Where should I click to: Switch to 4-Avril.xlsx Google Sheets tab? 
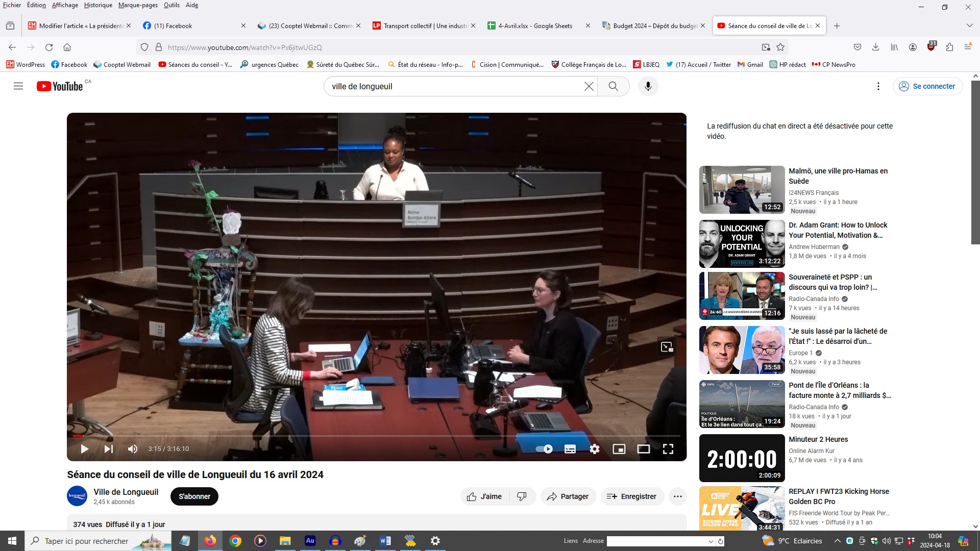coord(535,26)
